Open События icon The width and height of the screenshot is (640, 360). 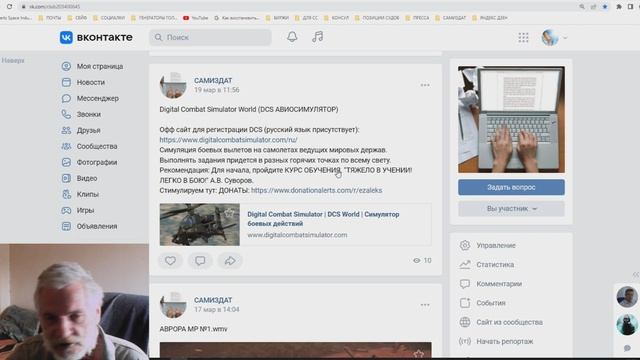point(465,303)
